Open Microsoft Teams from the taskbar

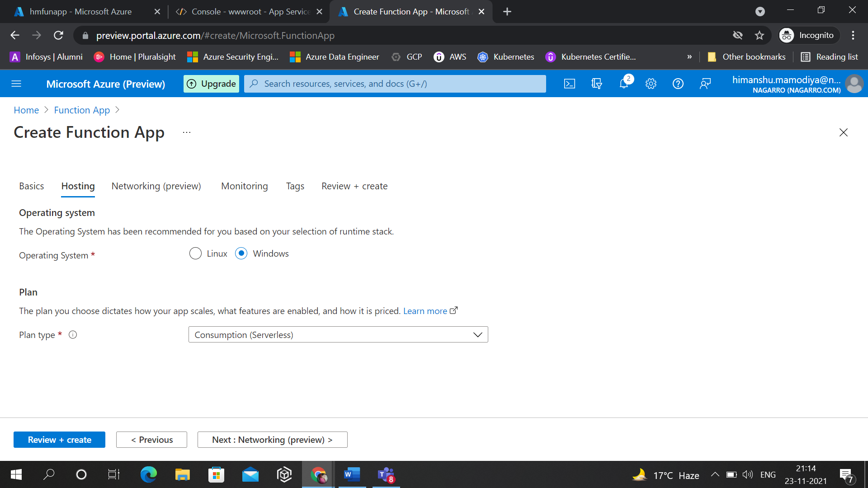386,474
